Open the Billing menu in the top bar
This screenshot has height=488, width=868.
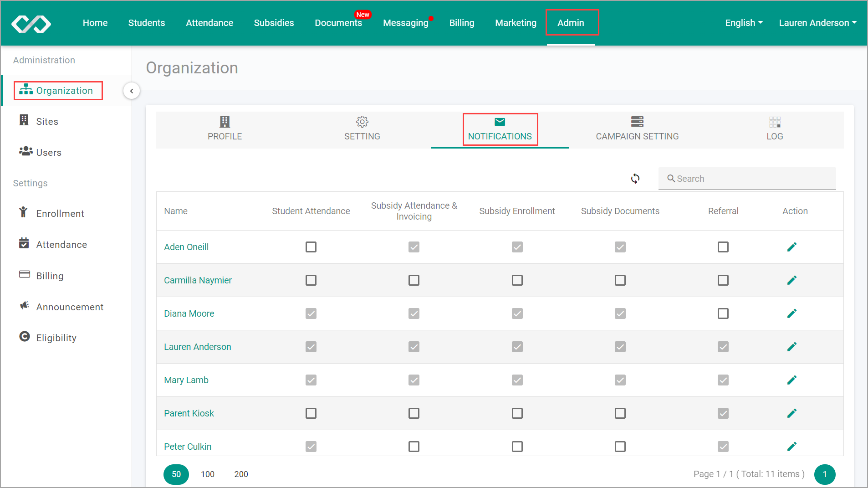pos(462,23)
